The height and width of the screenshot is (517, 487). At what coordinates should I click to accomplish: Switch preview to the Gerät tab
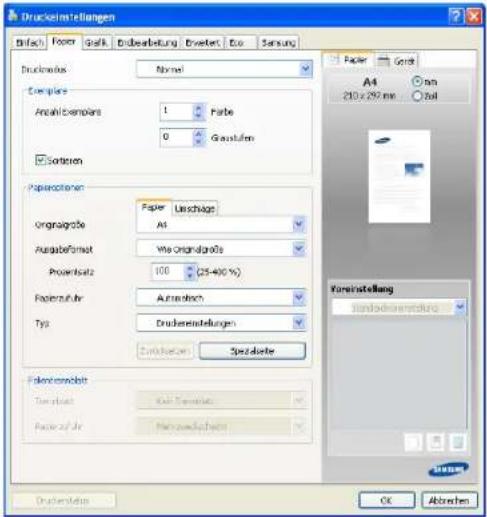(397, 61)
